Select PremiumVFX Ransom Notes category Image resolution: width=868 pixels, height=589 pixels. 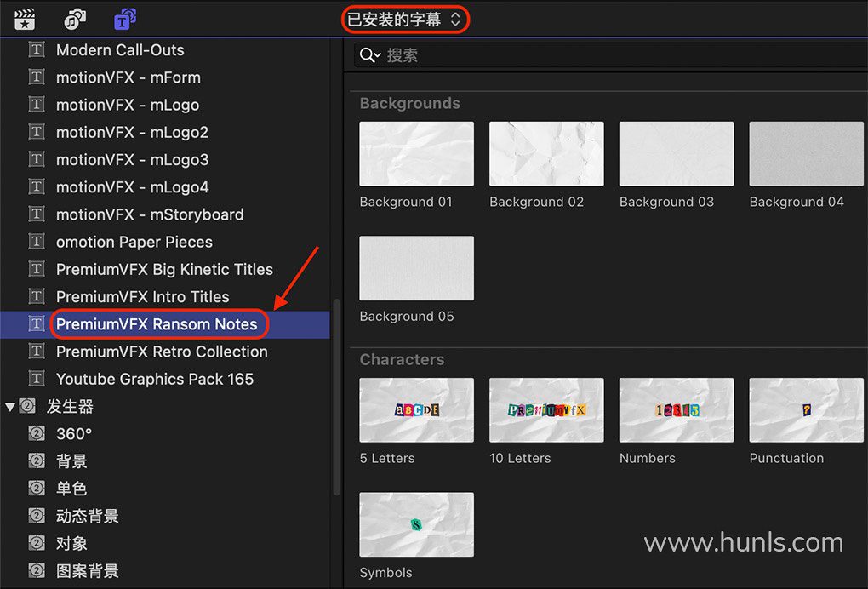[x=157, y=324]
